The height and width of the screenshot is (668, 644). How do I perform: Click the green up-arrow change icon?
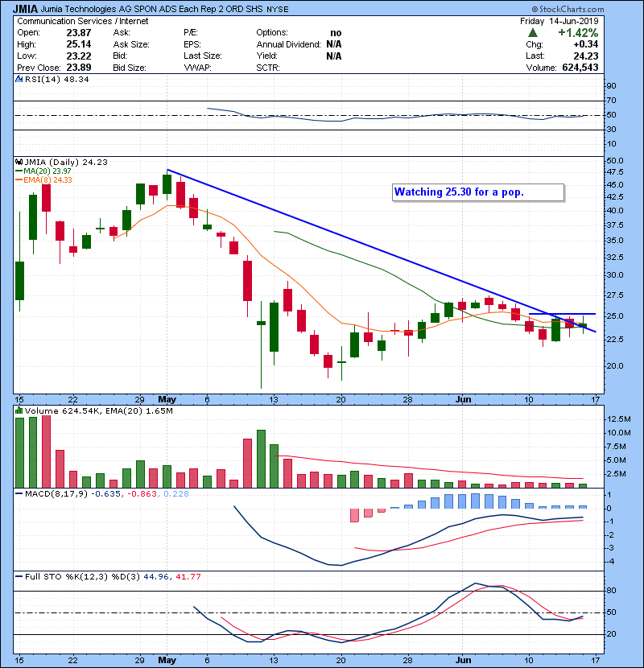532,33
